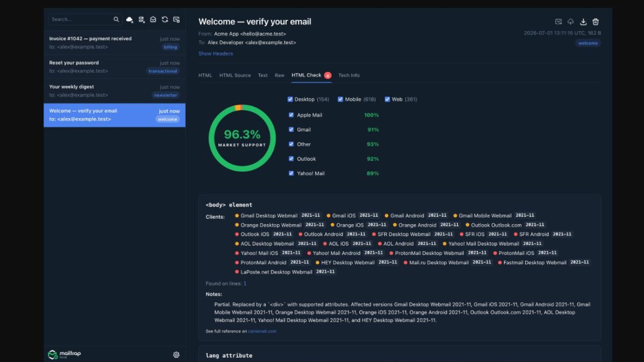Screen dimensions: 644x362
Task: Click the lang attribute section heading
Action: [229, 356]
